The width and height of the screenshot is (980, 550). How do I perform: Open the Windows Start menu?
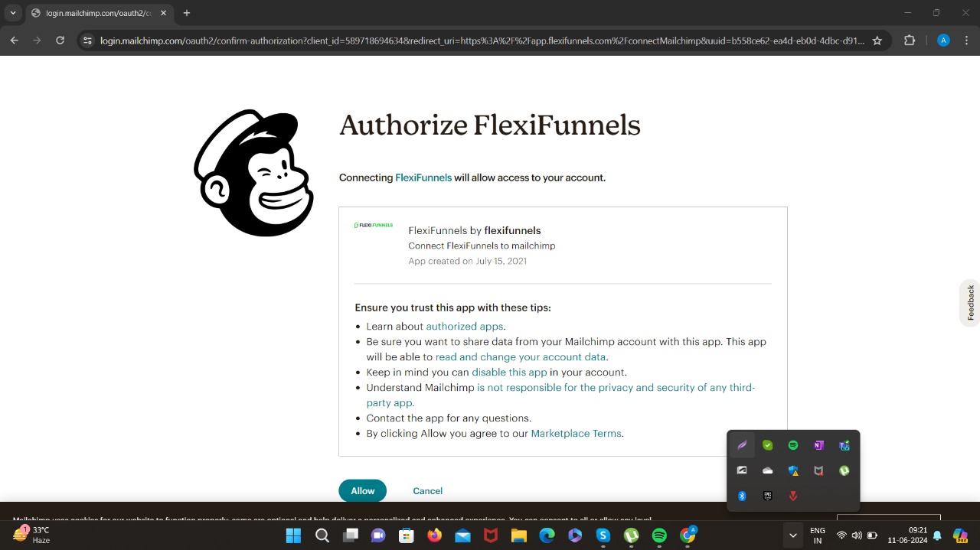pos(294,535)
